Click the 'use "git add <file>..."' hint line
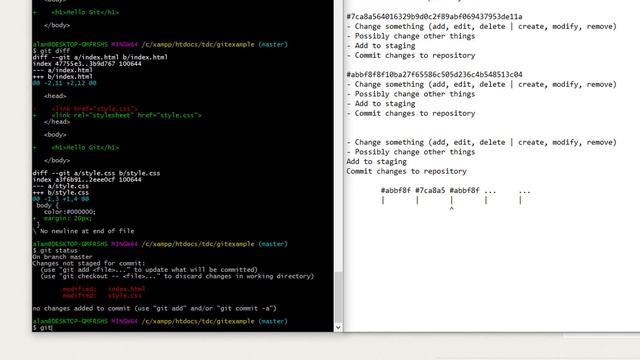640x360 pixels. (x=149, y=270)
